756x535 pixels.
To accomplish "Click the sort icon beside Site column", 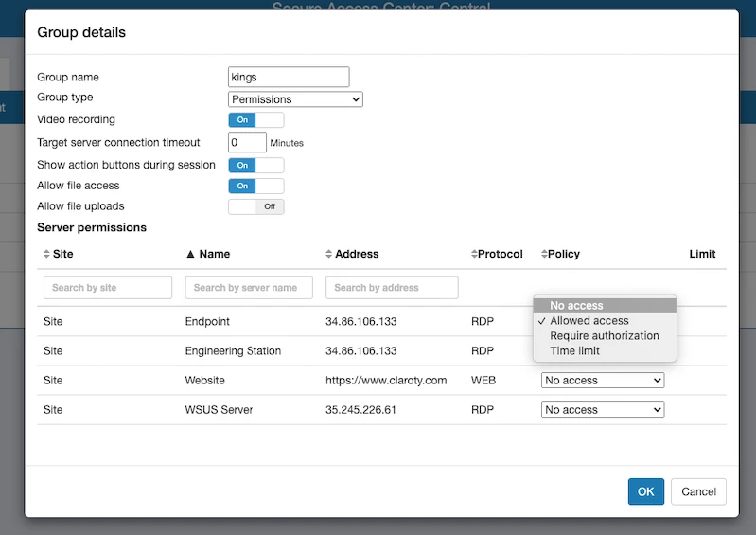I will click(47, 254).
